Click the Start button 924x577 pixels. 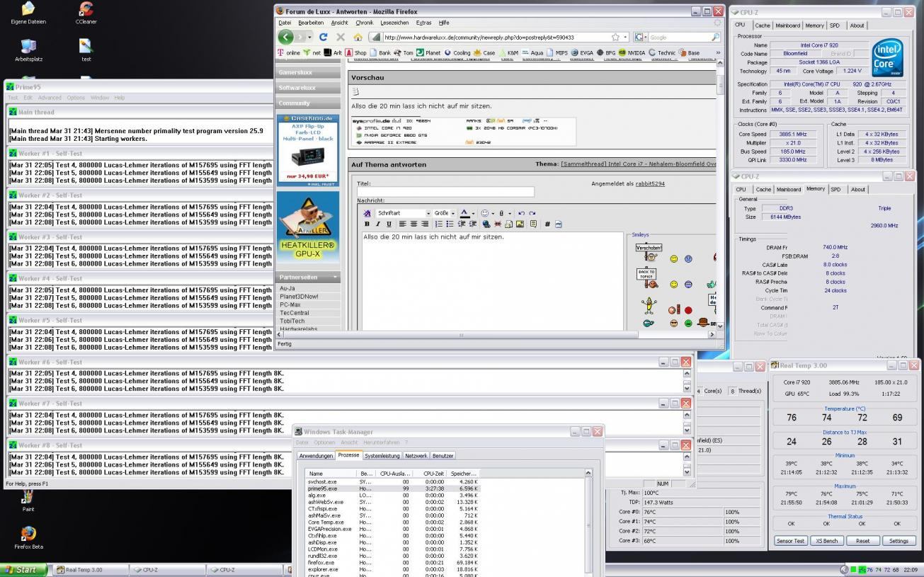pos(23,569)
